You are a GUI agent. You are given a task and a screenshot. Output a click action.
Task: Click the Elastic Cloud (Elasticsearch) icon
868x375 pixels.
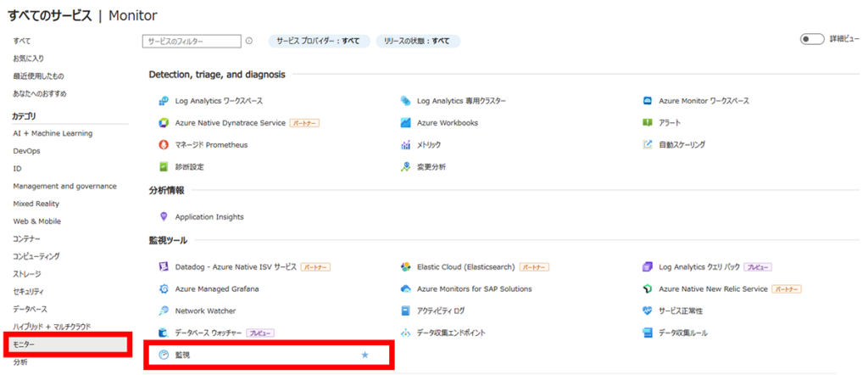pos(406,267)
